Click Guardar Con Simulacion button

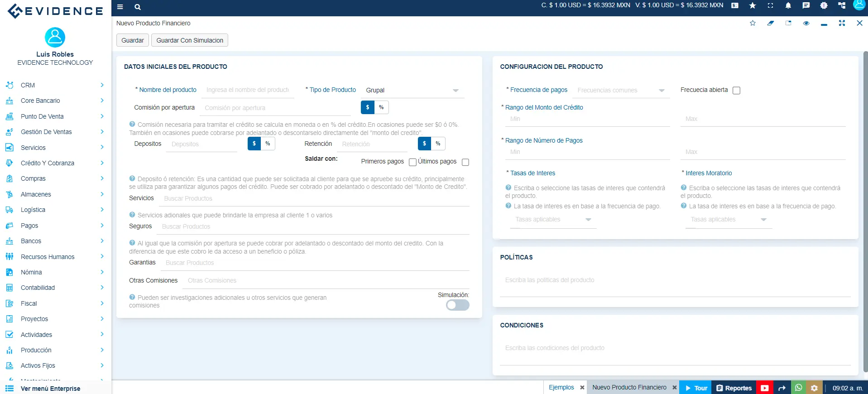point(190,40)
